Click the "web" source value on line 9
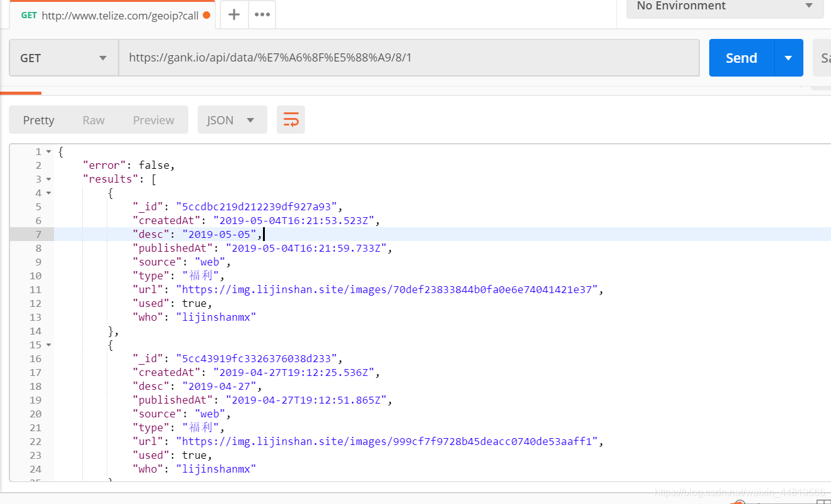 click(210, 262)
